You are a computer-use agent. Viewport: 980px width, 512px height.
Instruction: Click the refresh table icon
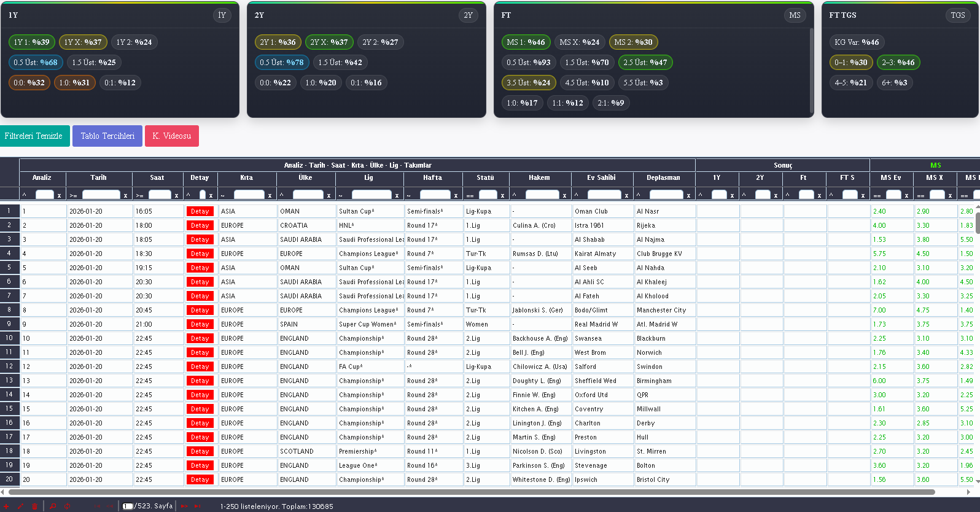click(x=68, y=506)
